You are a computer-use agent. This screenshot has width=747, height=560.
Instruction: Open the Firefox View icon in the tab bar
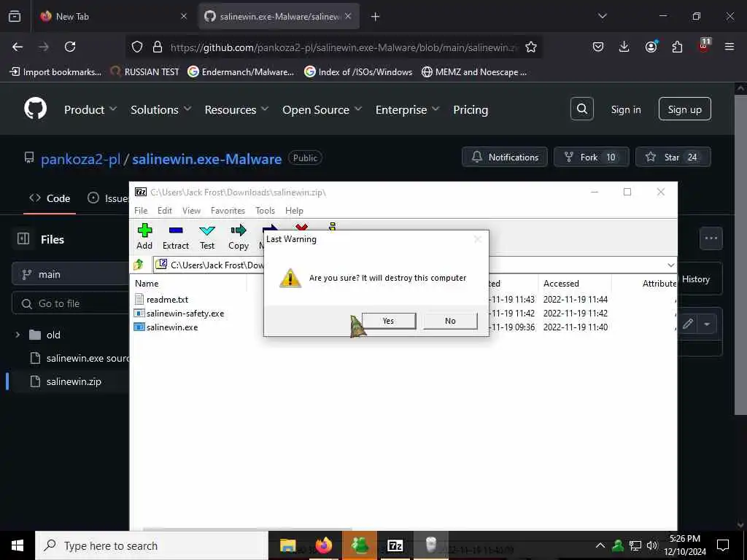pos(15,16)
